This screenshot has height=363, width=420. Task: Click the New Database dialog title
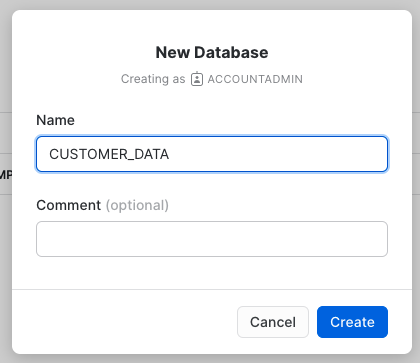[212, 52]
